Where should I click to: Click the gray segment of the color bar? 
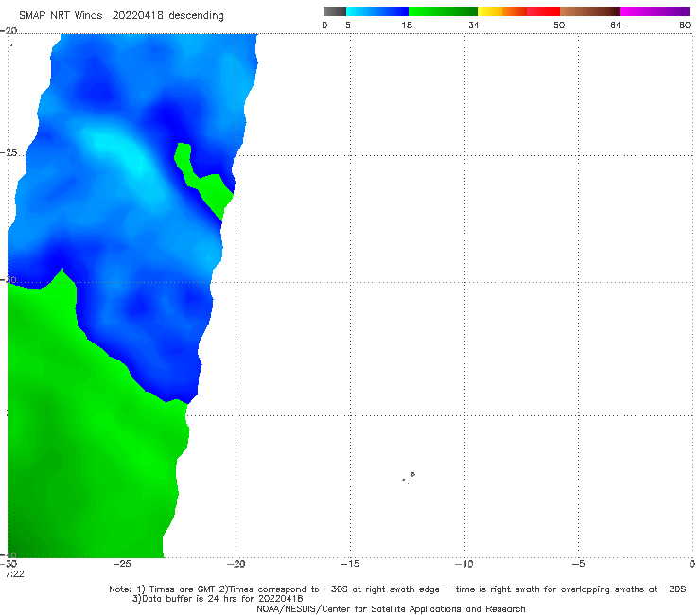pyautogui.click(x=335, y=11)
